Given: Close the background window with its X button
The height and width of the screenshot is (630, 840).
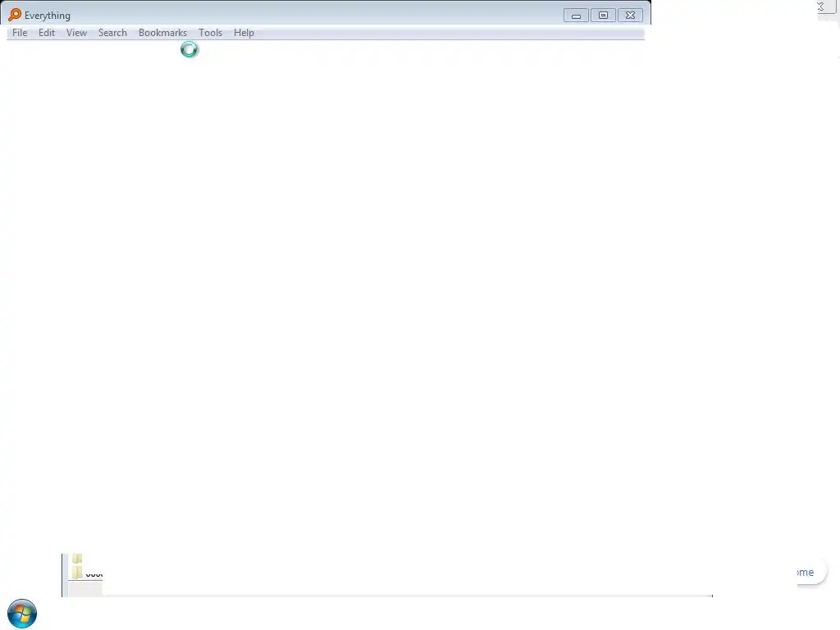Looking at the screenshot, I should (x=820, y=7).
